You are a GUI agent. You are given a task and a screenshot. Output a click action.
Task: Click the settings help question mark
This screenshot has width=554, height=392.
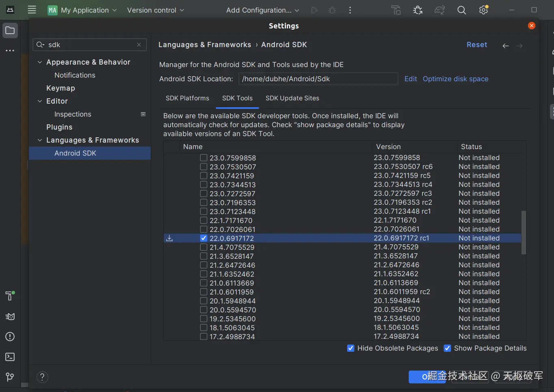coord(42,377)
